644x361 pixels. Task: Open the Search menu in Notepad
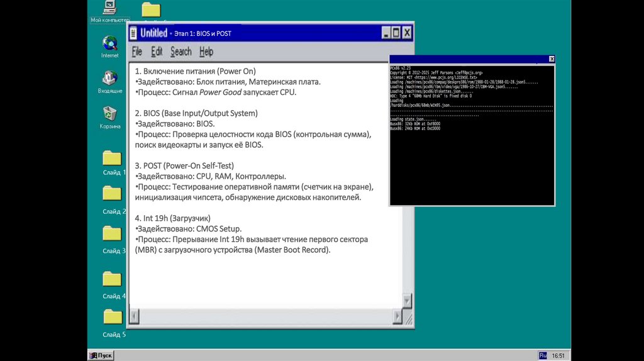point(180,52)
